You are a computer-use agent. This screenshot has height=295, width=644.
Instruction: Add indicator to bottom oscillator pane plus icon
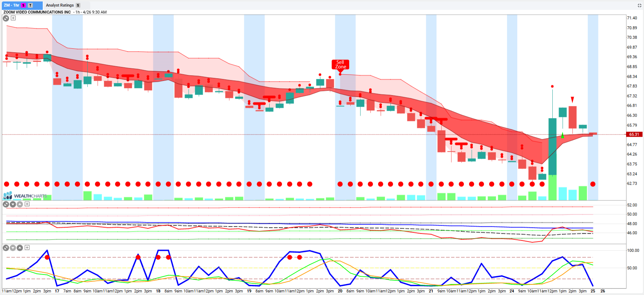click(27, 247)
